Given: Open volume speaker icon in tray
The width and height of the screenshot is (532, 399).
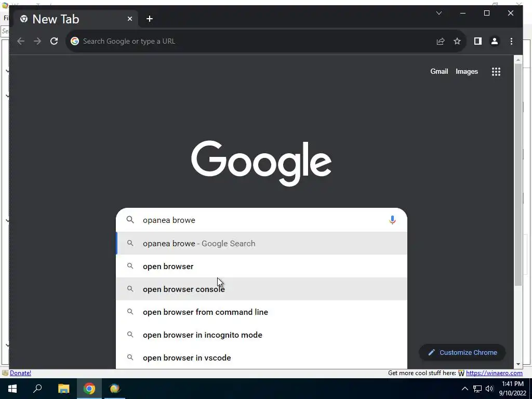Looking at the screenshot, I should coord(489,389).
